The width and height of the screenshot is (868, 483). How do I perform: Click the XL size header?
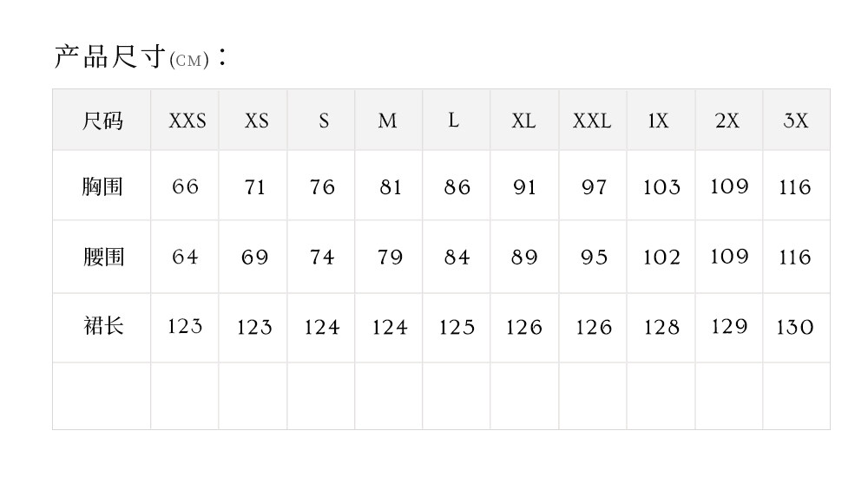pos(523,121)
